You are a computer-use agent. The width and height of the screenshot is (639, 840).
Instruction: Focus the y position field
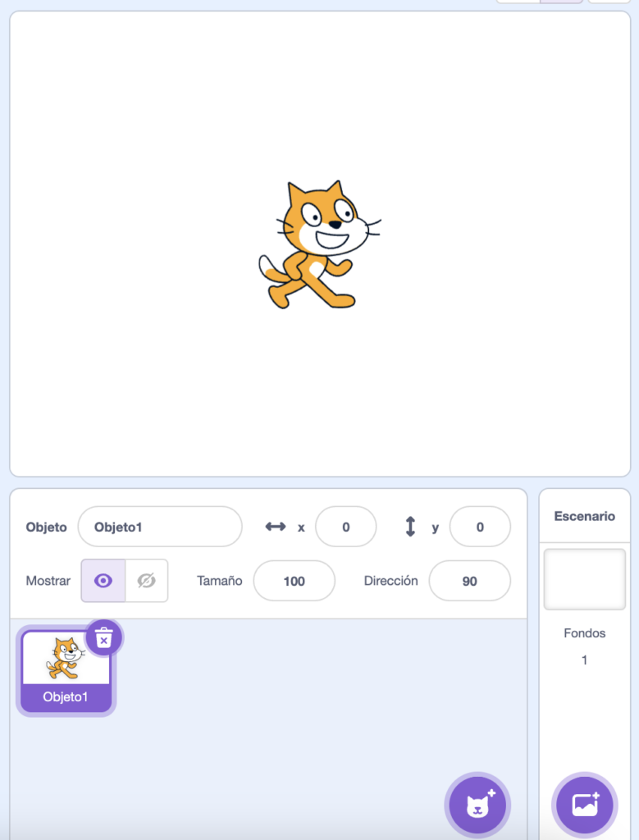click(480, 527)
